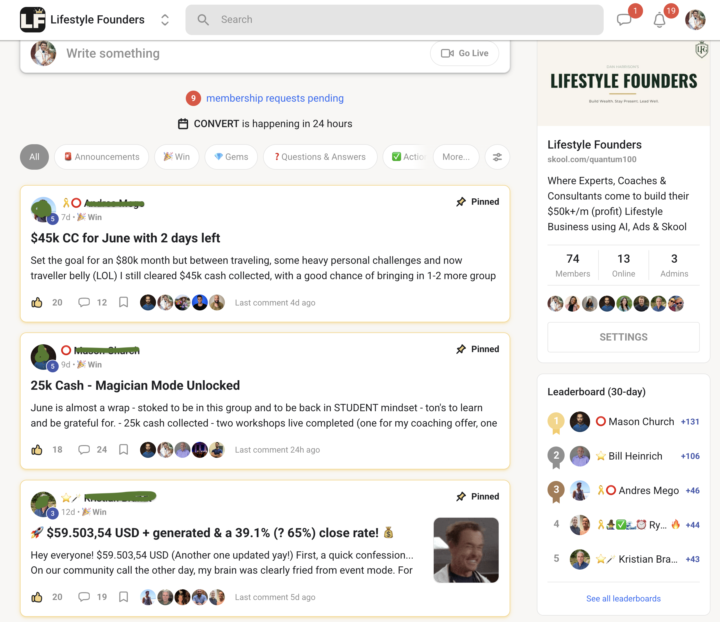Like the $59.503,54 USD generated post
Screen dimensions: 720x622
(x=37, y=597)
